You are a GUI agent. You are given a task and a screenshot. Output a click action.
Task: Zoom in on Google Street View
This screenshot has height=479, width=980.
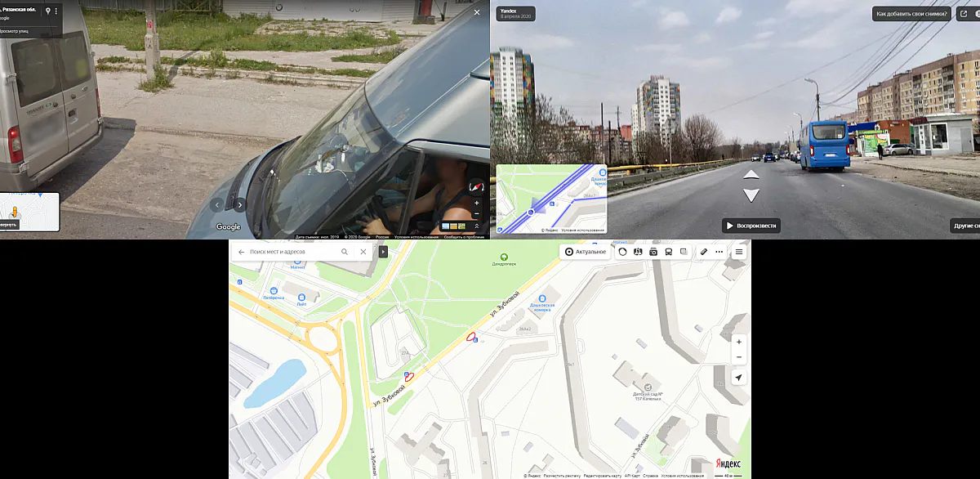click(476, 203)
